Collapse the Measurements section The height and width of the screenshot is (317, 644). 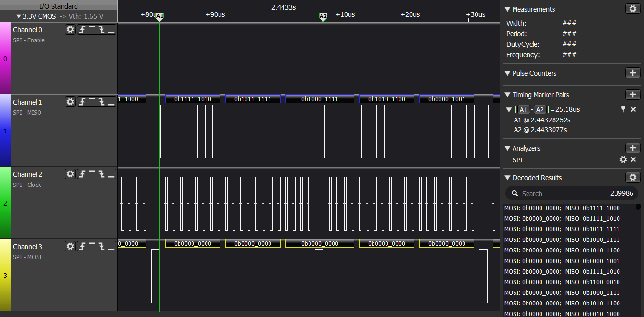click(x=507, y=9)
